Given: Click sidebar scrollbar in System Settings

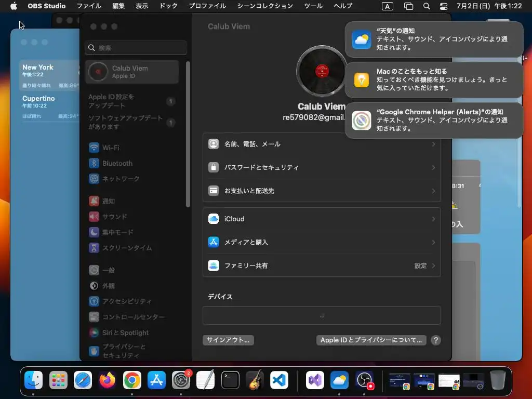Looking at the screenshot, I should [x=188, y=134].
